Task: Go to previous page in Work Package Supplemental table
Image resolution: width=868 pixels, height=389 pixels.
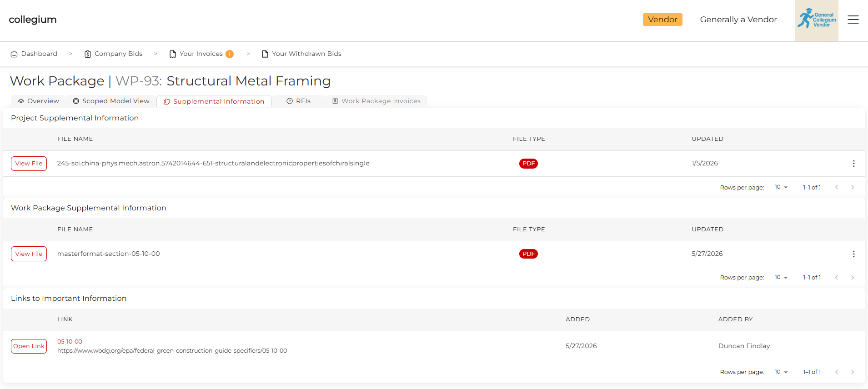Action: point(837,278)
